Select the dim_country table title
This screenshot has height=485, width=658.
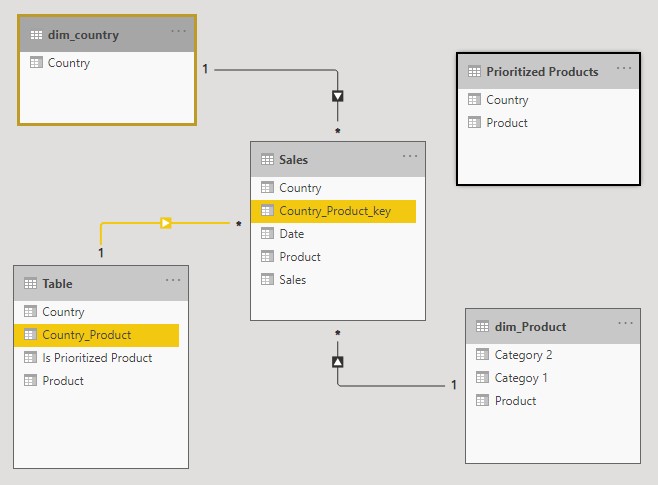click(x=83, y=35)
